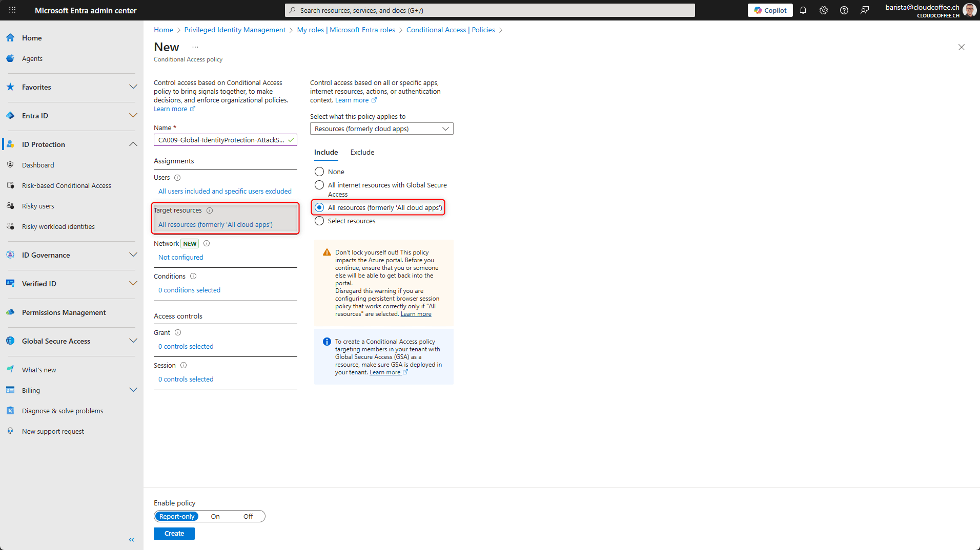This screenshot has height=550, width=980.
Task: Collapse the left navigation pane
Action: [x=131, y=539]
